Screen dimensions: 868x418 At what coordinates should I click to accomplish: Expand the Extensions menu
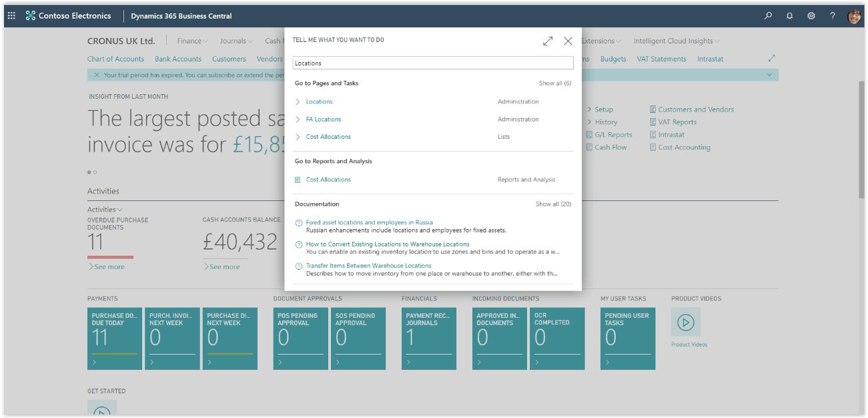[601, 41]
